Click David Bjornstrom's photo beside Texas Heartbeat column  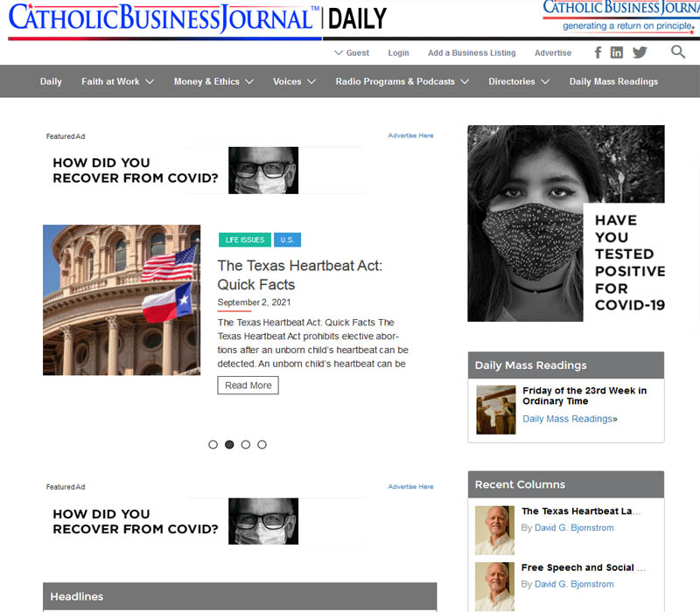point(494,530)
